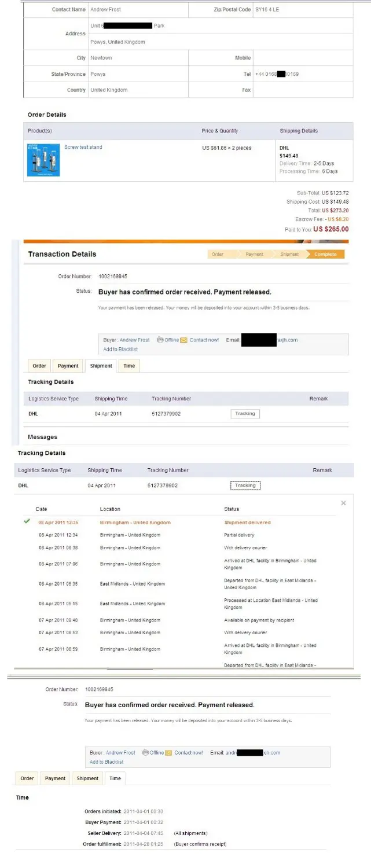Click the tracking row dated 08 Apr 2011 12:35

point(179,523)
